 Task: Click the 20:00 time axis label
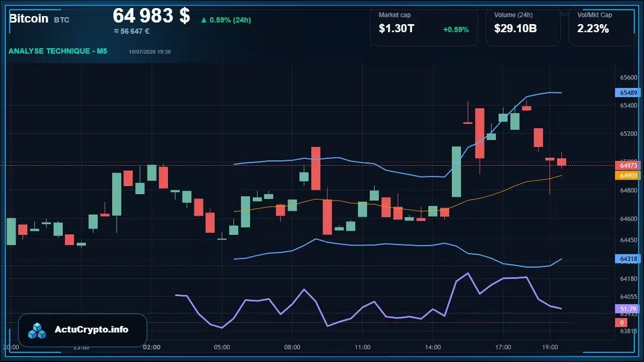(x=11, y=347)
